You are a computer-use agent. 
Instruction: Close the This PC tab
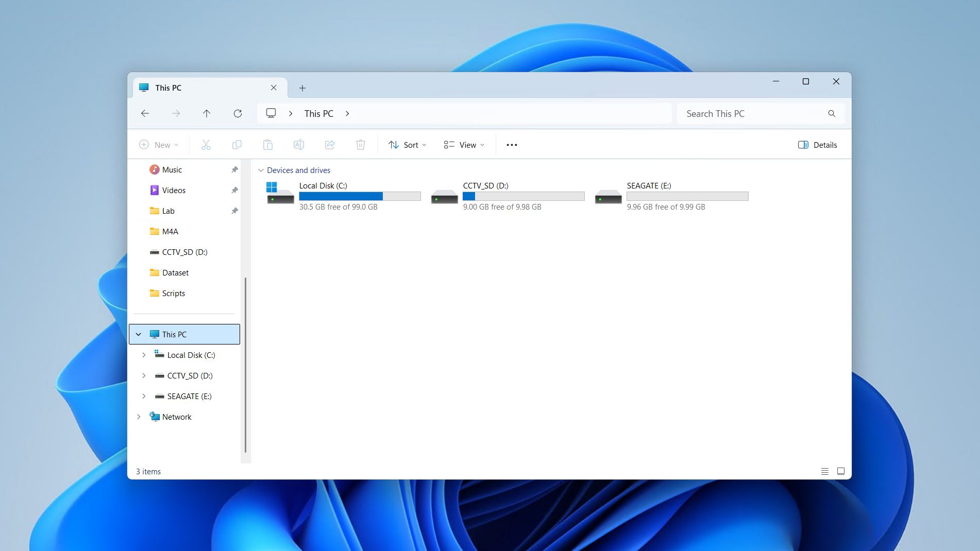(x=274, y=88)
